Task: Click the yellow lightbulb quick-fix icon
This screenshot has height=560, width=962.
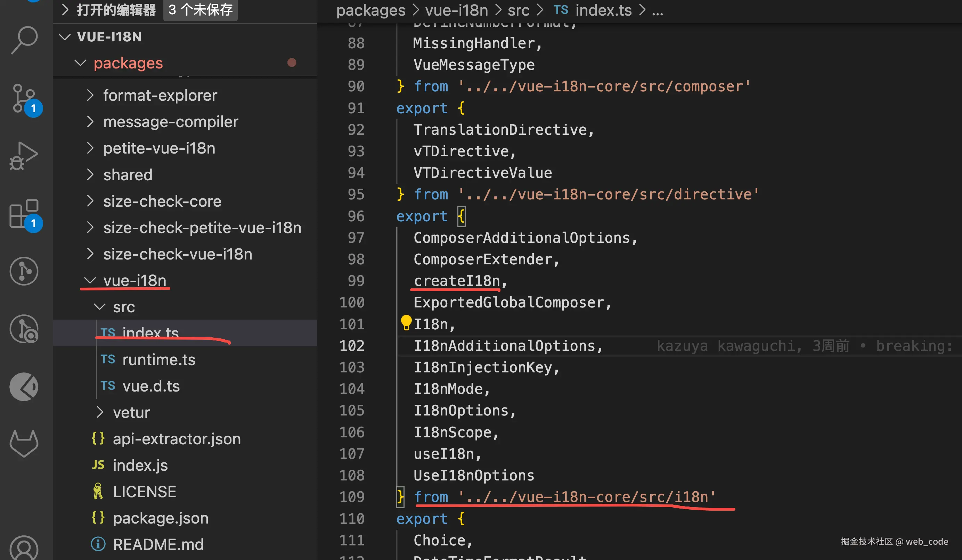Action: pos(406,323)
